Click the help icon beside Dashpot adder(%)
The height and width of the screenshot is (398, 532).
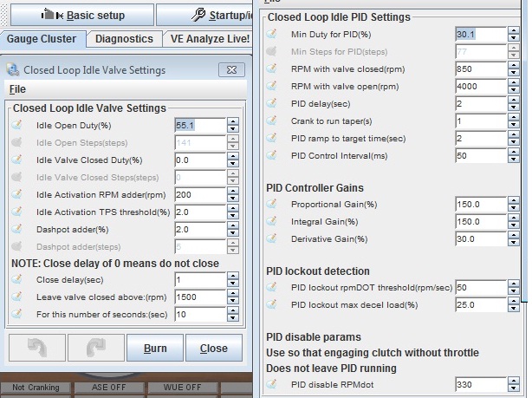[x=17, y=229]
